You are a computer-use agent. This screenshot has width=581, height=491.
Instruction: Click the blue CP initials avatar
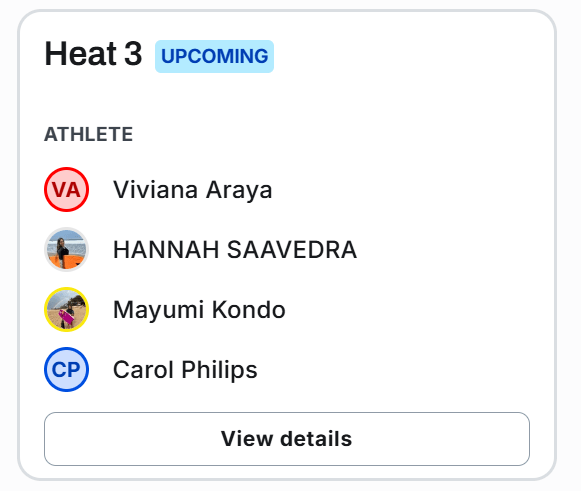pos(66,369)
